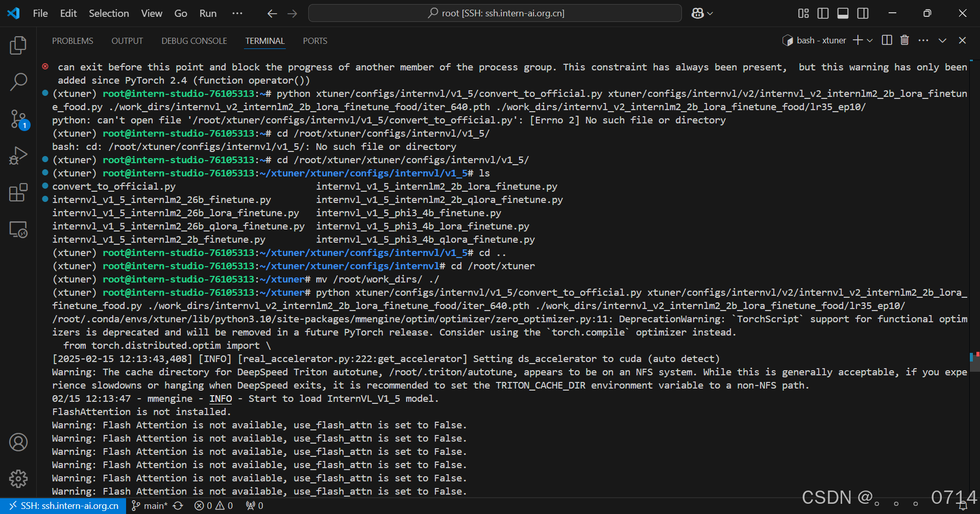
Task: Click the command center search box
Action: [495, 13]
